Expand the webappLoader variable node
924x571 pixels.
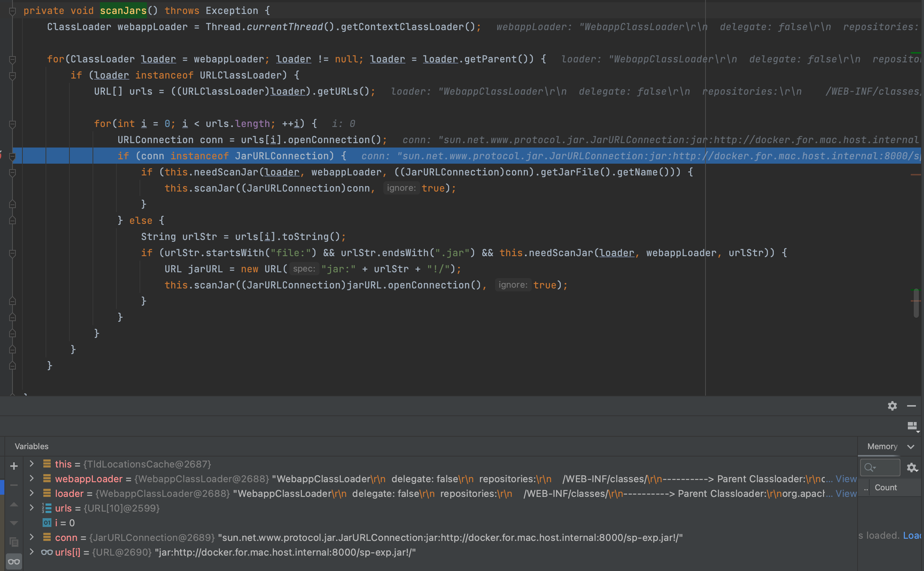[x=32, y=478]
